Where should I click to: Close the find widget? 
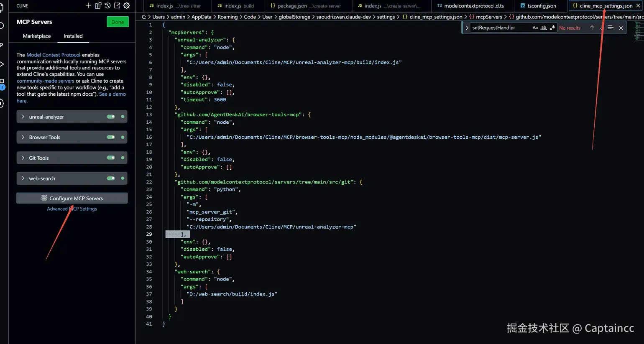pyautogui.click(x=621, y=28)
